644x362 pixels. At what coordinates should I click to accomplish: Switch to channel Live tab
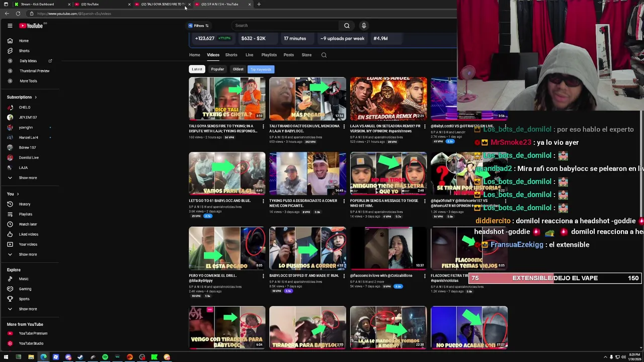[x=249, y=55]
